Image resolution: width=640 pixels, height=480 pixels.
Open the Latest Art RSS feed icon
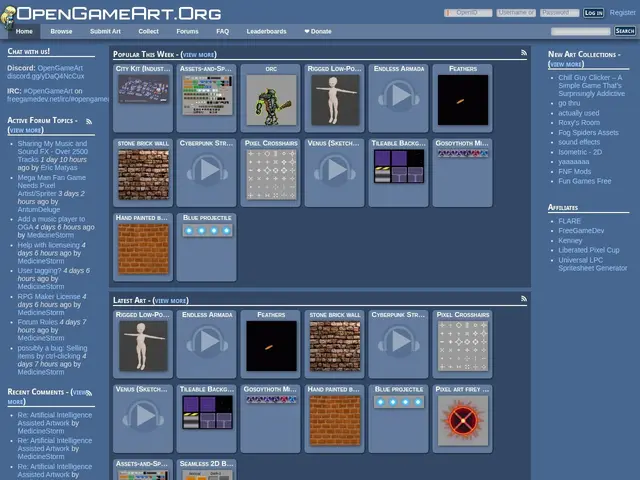pos(524,299)
